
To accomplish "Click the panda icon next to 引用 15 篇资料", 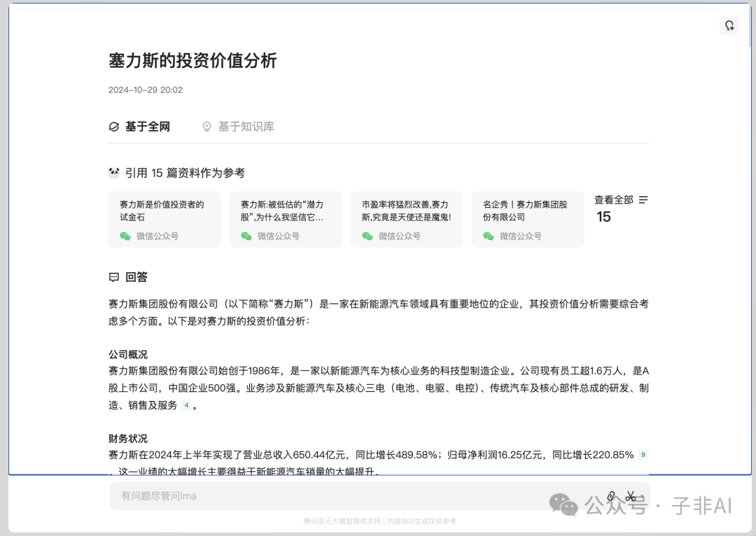I will point(114,173).
